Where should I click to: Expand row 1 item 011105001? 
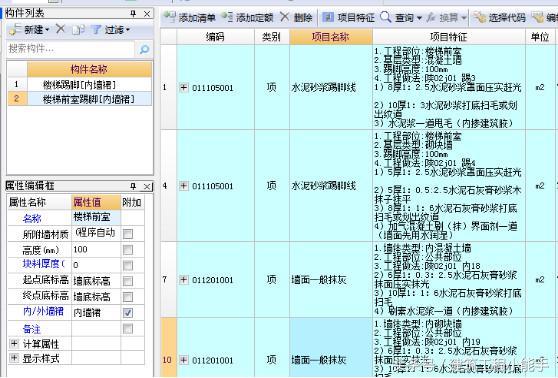coord(184,87)
